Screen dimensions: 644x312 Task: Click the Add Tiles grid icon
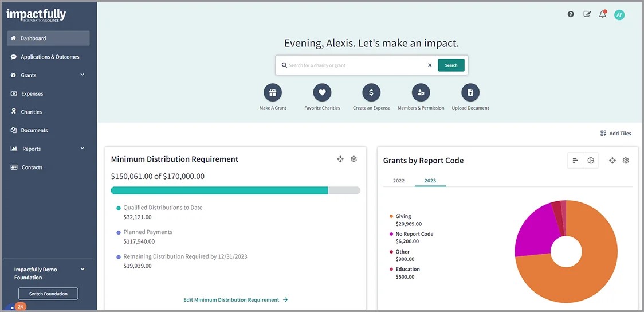603,133
